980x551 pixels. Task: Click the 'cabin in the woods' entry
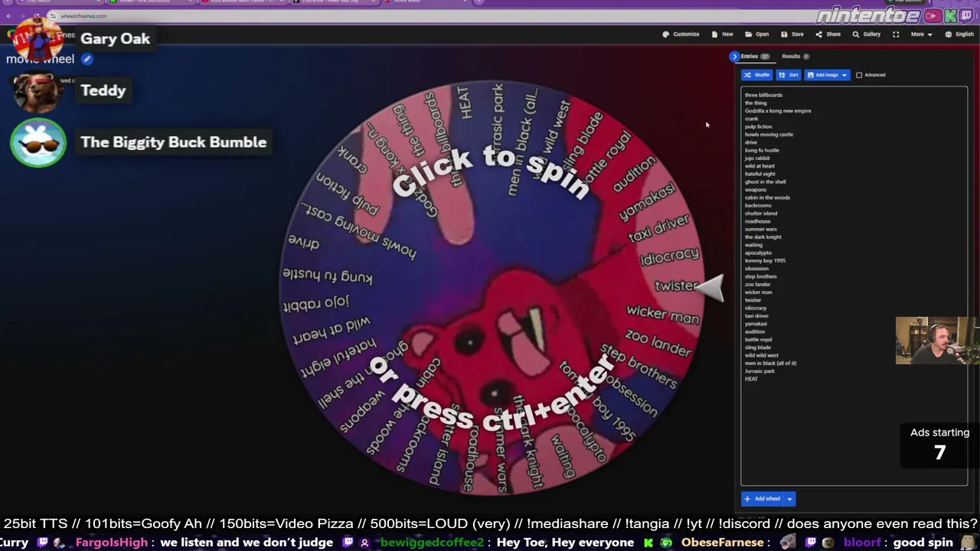(x=767, y=197)
